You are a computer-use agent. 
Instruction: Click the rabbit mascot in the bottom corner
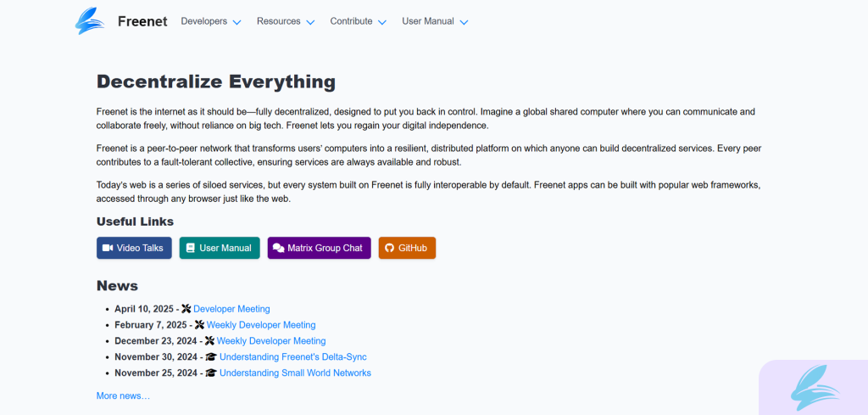(815, 389)
